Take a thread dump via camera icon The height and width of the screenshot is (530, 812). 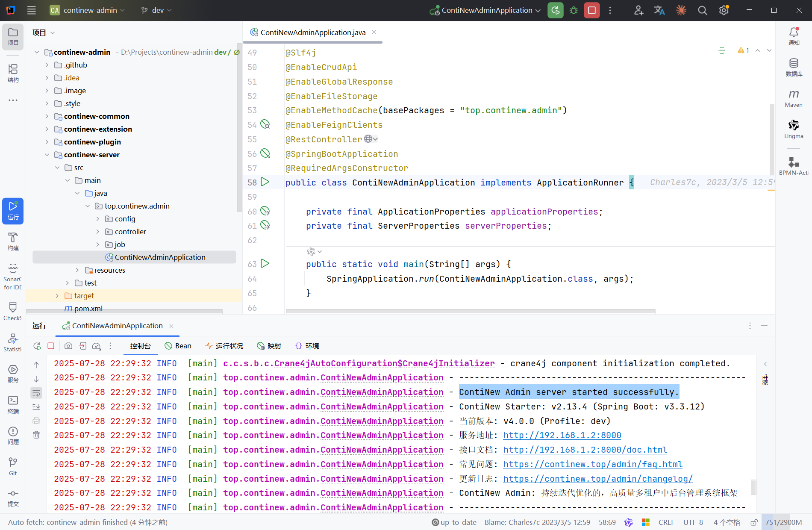(x=68, y=346)
